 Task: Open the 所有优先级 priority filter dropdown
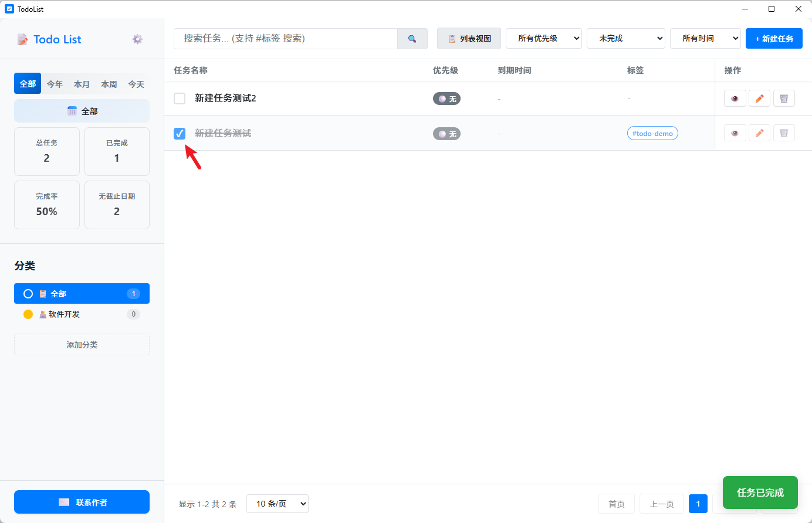tap(544, 39)
